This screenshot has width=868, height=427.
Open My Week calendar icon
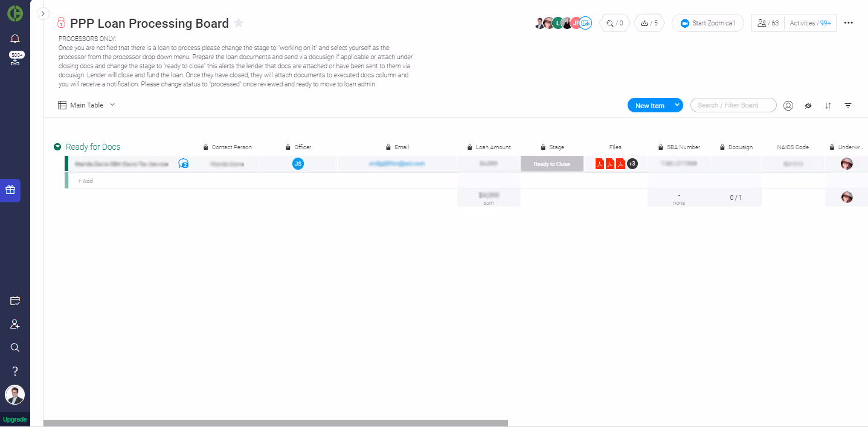click(15, 301)
